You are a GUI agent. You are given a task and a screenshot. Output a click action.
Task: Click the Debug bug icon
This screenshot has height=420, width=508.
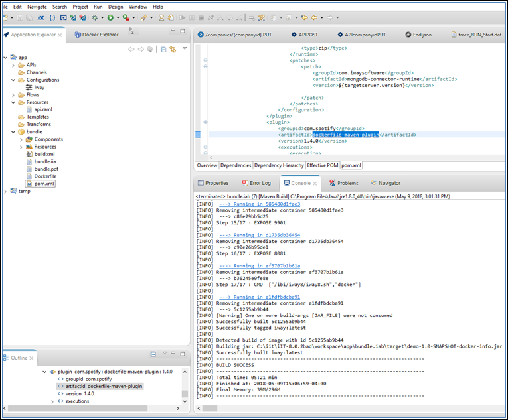pos(94,17)
